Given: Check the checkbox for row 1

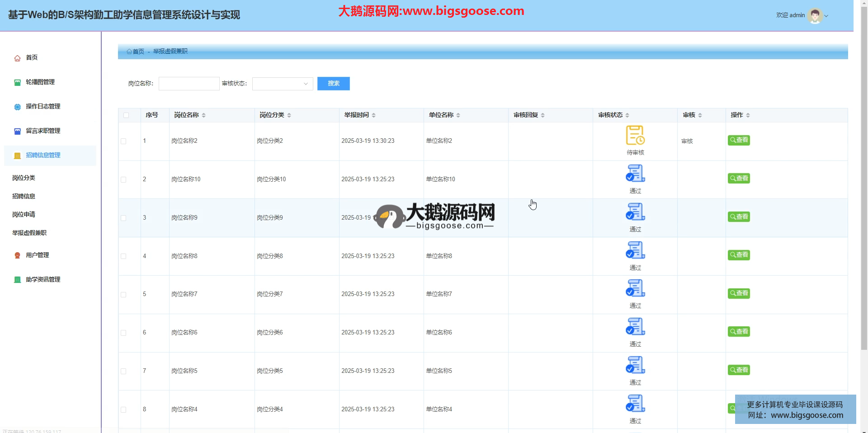Looking at the screenshot, I should 123,141.
